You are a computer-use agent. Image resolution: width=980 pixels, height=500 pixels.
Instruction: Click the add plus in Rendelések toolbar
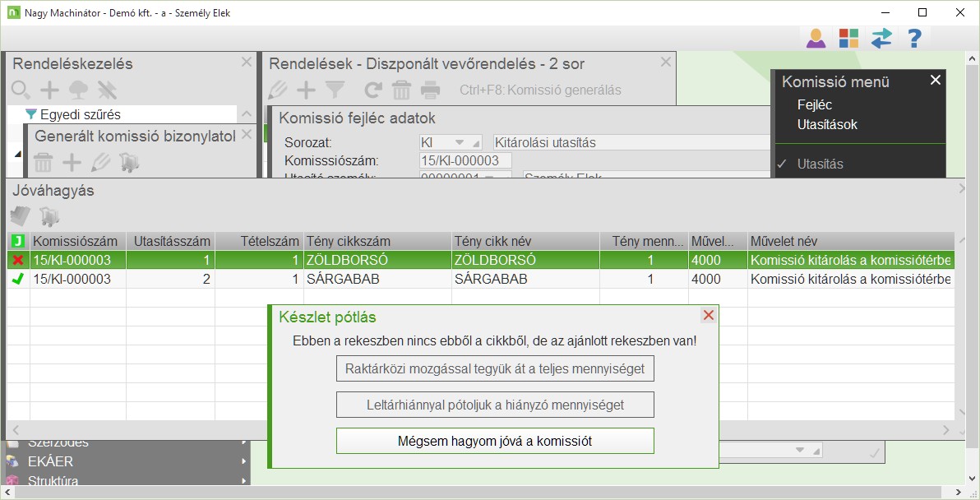[x=306, y=90]
